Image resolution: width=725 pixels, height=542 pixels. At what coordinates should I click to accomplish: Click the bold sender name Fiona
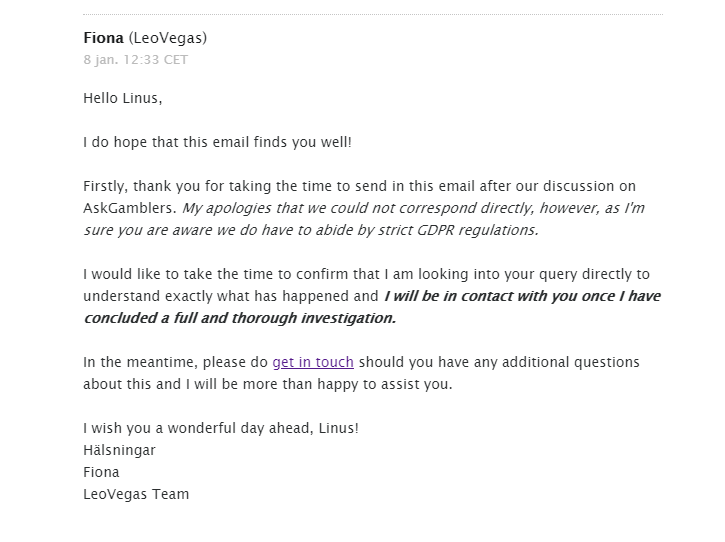click(x=104, y=38)
